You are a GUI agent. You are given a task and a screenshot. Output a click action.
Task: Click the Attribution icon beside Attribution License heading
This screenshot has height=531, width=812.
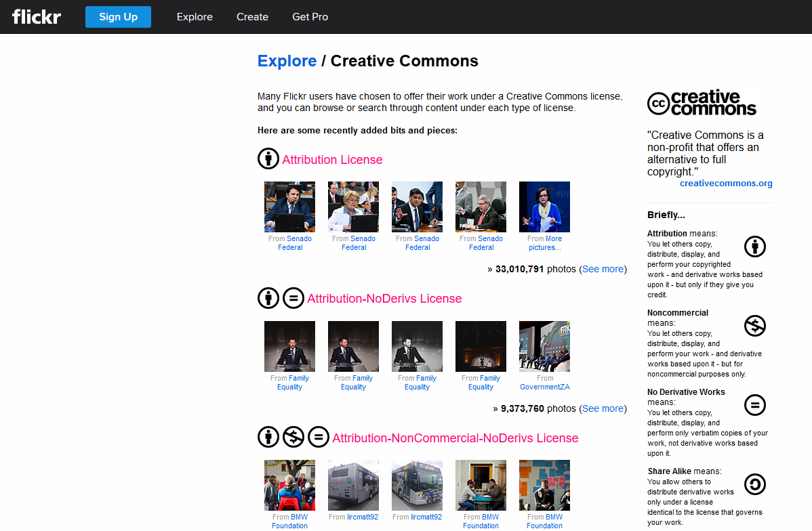coord(268,158)
